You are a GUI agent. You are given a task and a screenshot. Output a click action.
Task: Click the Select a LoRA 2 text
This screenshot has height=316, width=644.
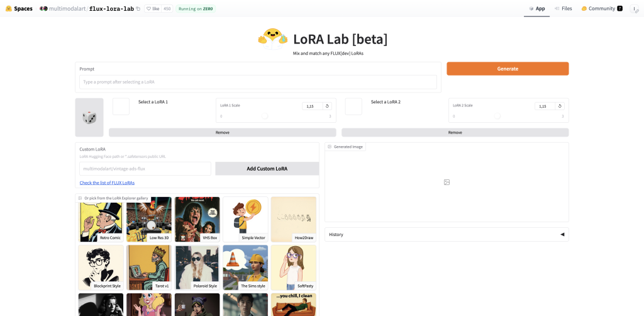click(x=386, y=102)
